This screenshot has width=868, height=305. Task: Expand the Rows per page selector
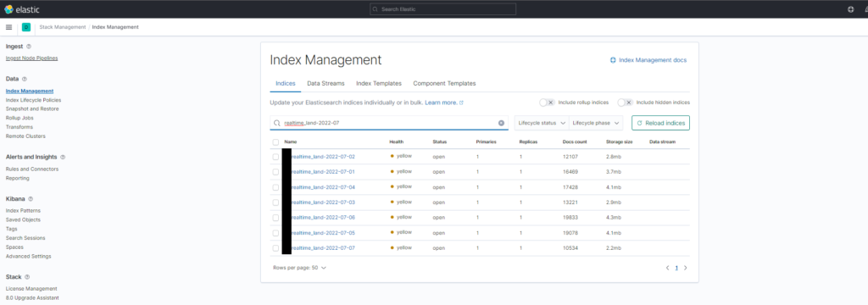click(x=299, y=268)
